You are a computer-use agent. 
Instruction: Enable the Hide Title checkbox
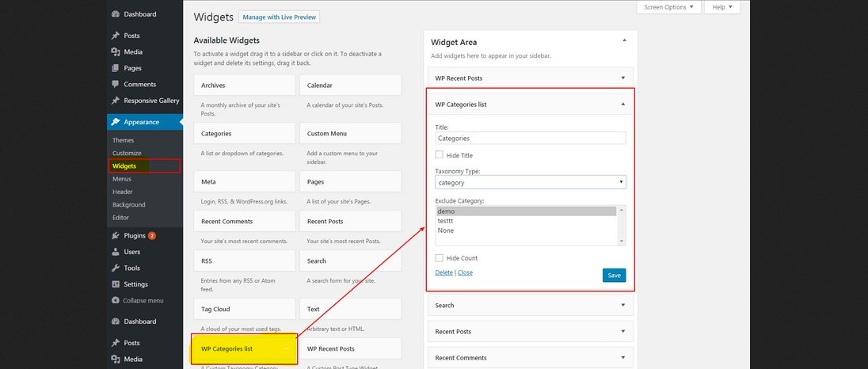point(440,155)
